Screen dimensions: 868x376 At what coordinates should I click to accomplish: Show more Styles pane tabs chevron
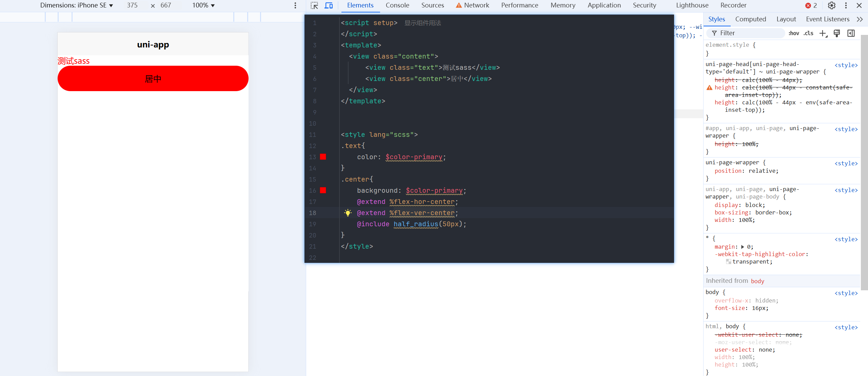(x=860, y=19)
